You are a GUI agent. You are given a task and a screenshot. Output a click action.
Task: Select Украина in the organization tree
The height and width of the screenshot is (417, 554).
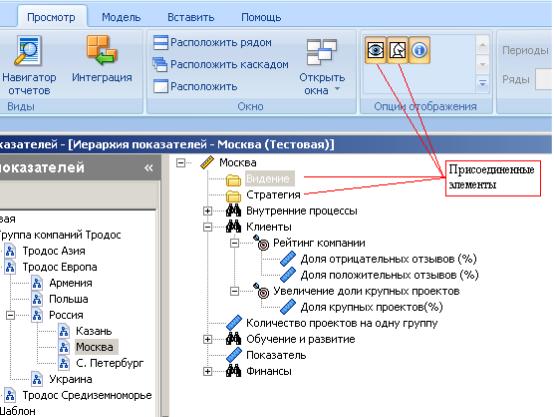pos(70,379)
